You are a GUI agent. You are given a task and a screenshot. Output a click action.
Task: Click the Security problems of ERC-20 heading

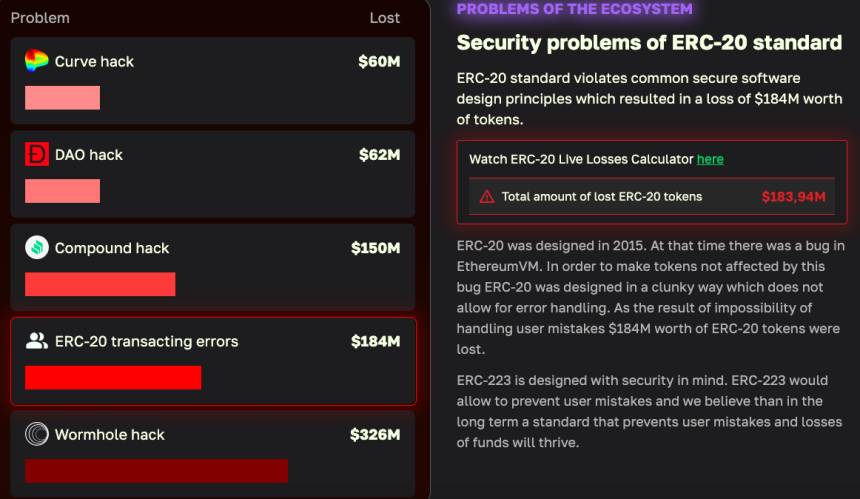click(x=649, y=43)
